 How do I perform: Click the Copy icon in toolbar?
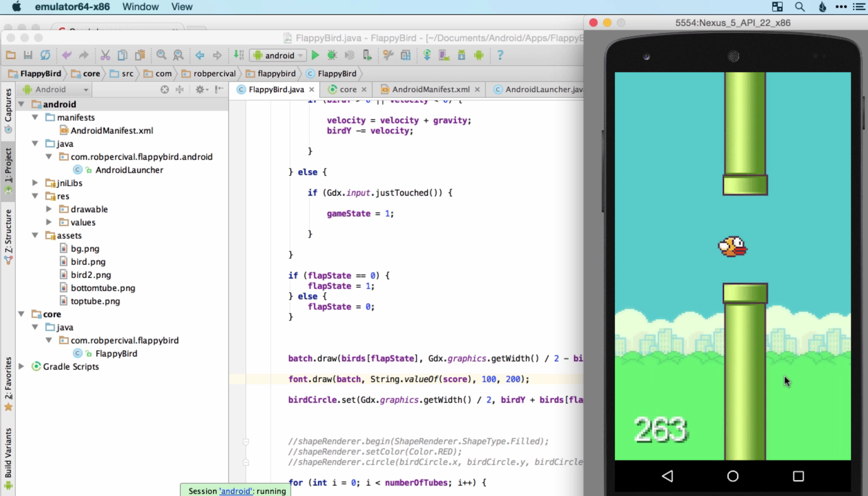pyautogui.click(x=122, y=55)
